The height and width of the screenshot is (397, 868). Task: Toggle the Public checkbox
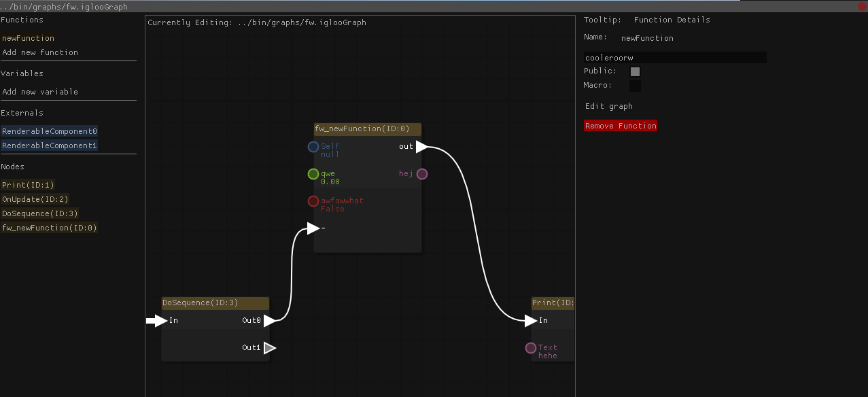[x=636, y=71]
